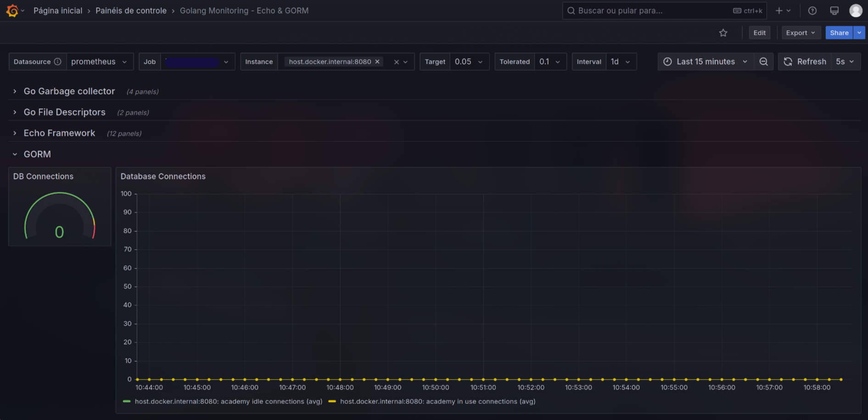The image size is (868, 420).
Task: Click the Database Connections panel title
Action: click(x=163, y=176)
